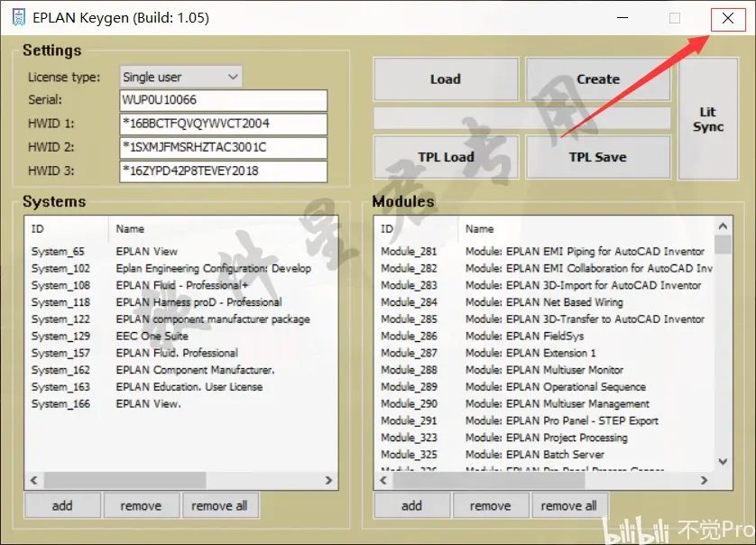Sort Modules list by ID column header
Image resolution: width=756 pixels, height=545 pixels.
(415, 229)
